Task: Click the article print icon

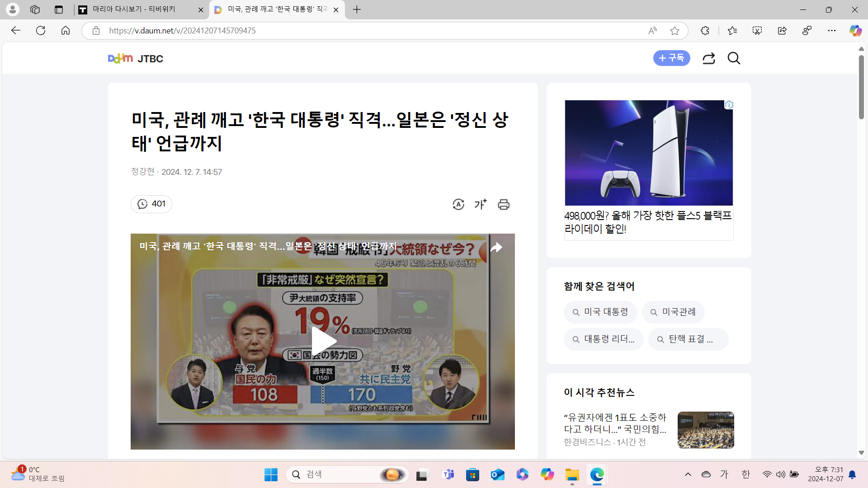Action: coord(504,204)
